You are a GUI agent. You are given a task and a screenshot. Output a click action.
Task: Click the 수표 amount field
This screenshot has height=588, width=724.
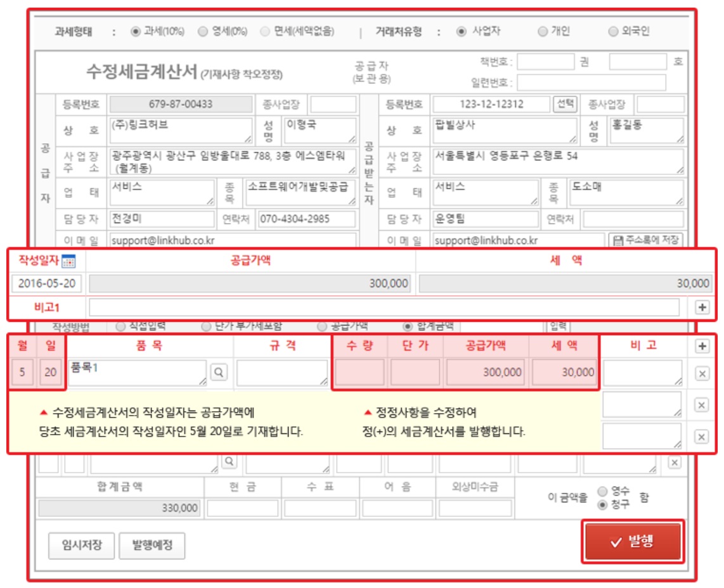point(320,508)
